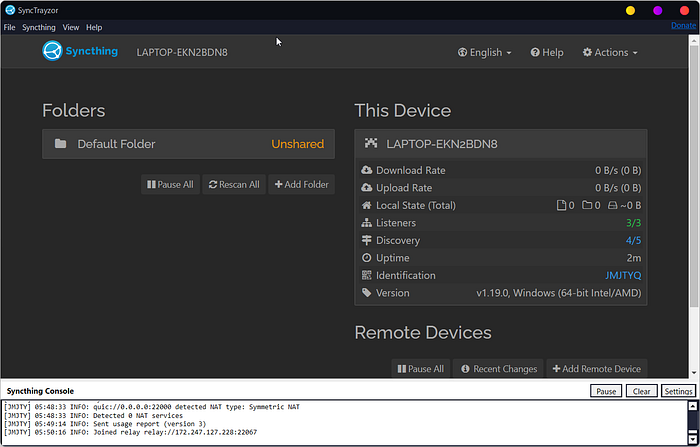Image resolution: width=700 pixels, height=447 pixels.
Task: Click the 2m uptime value
Action: (x=633, y=258)
